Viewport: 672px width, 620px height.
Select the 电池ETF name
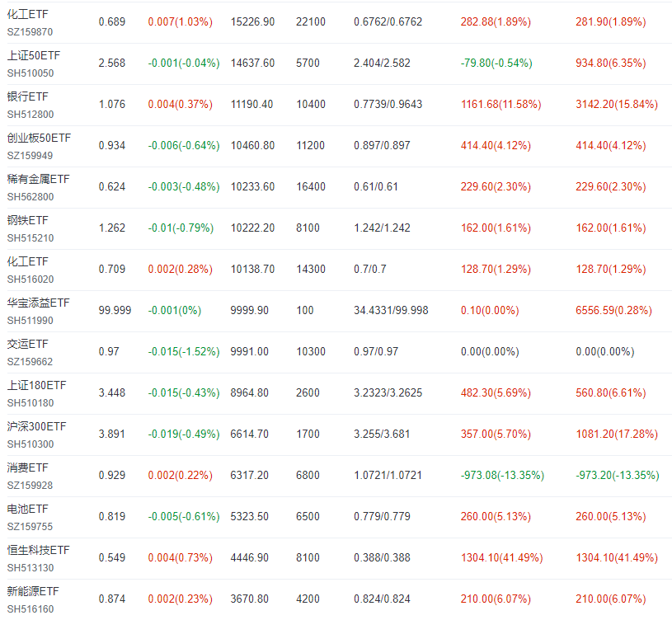[27, 509]
